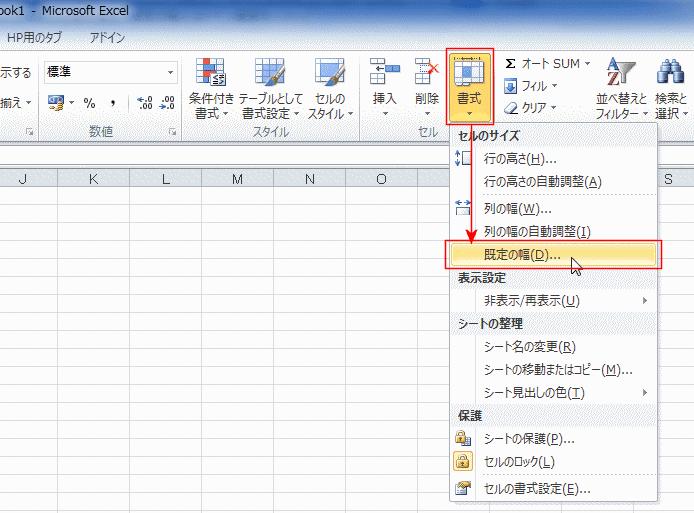Click the セルの書式設定 icon in menu
Screen dimensions: 694x513
tap(463, 488)
